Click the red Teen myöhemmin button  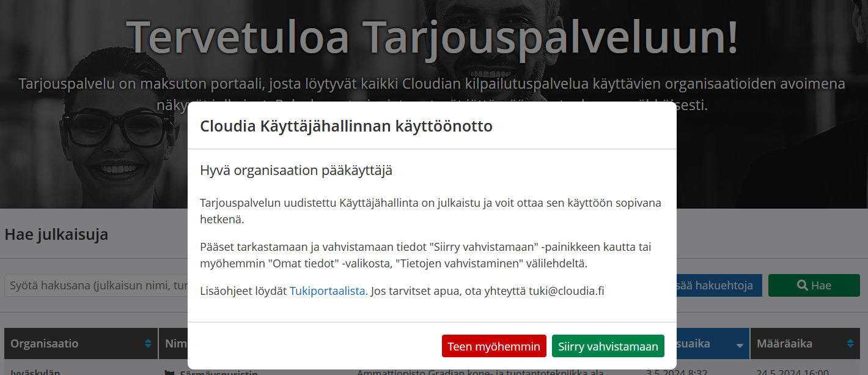coord(494,346)
